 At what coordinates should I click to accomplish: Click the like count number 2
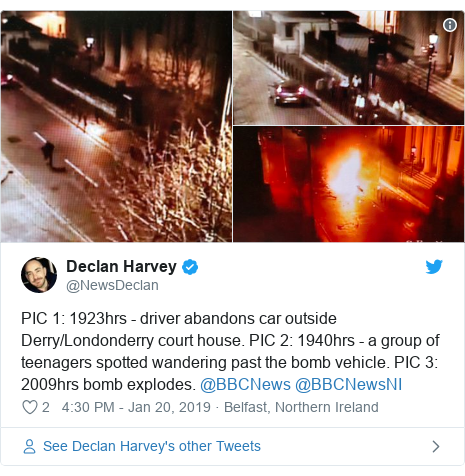(46, 407)
